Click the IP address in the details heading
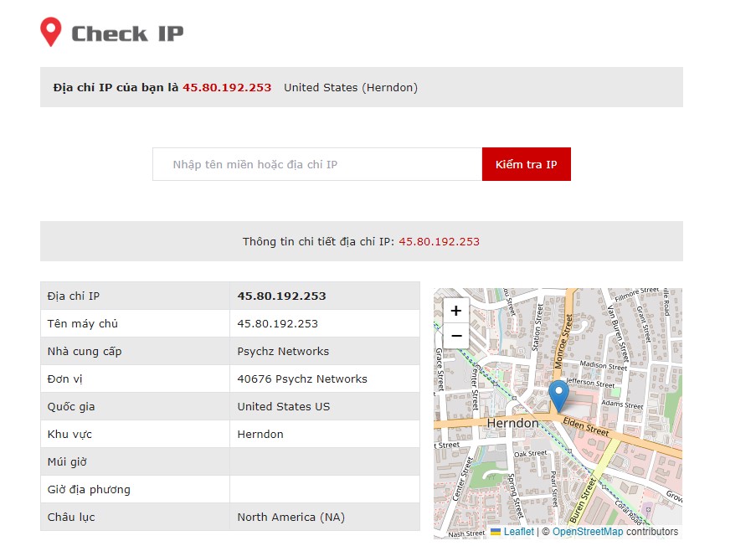This screenshot has height=546, width=756. [439, 241]
